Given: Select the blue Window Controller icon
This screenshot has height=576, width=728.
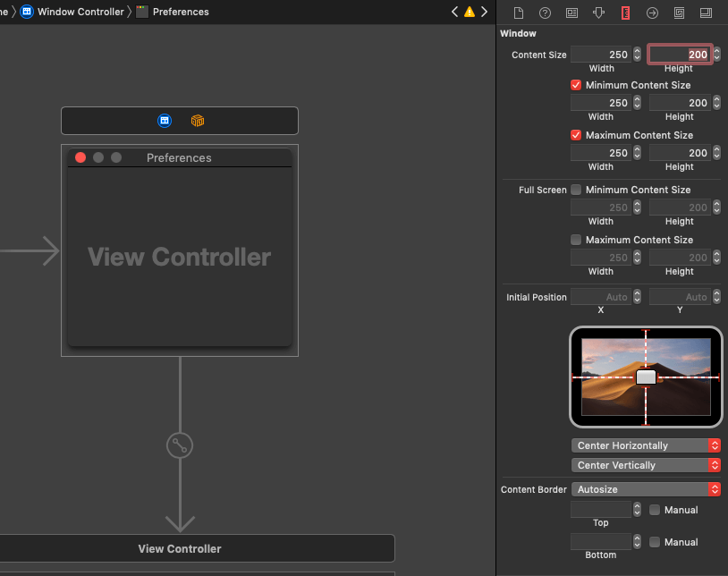Looking at the screenshot, I should pyautogui.click(x=165, y=121).
